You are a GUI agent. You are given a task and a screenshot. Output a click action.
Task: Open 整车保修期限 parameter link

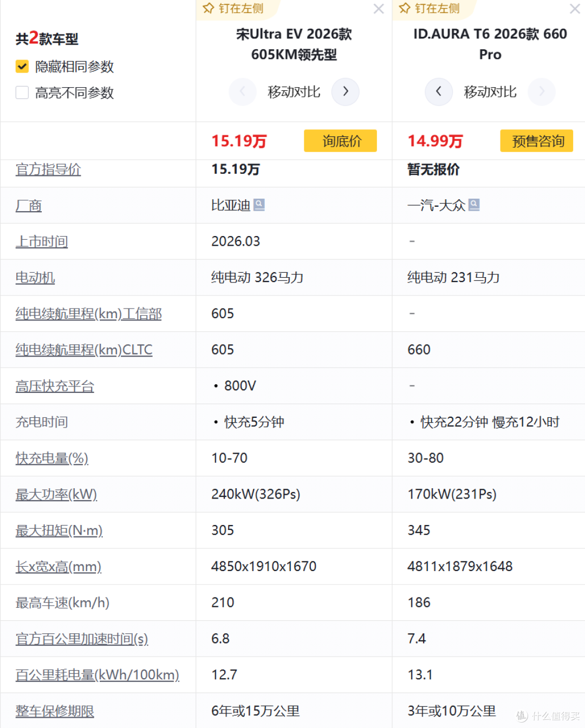55,711
